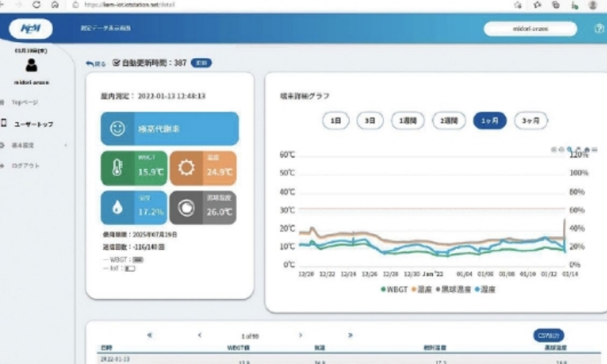Click the user avatar icon in sidebar
The height and width of the screenshot is (364, 607).
click(32, 65)
